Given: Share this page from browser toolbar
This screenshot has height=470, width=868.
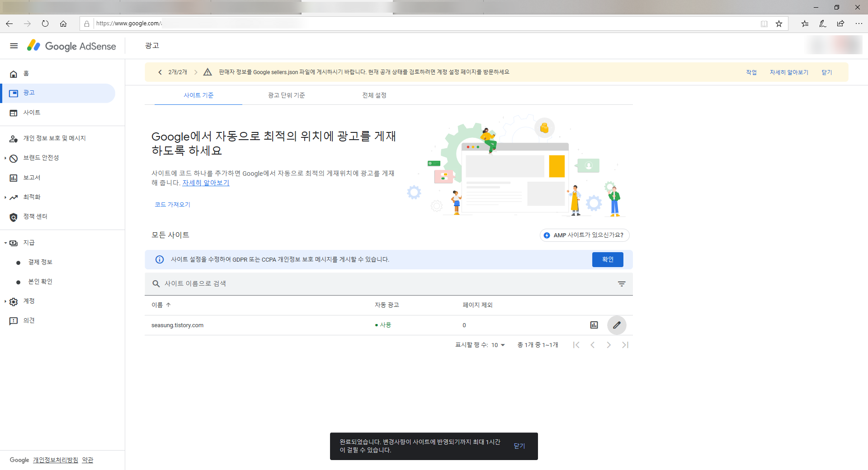Looking at the screenshot, I should (x=840, y=23).
